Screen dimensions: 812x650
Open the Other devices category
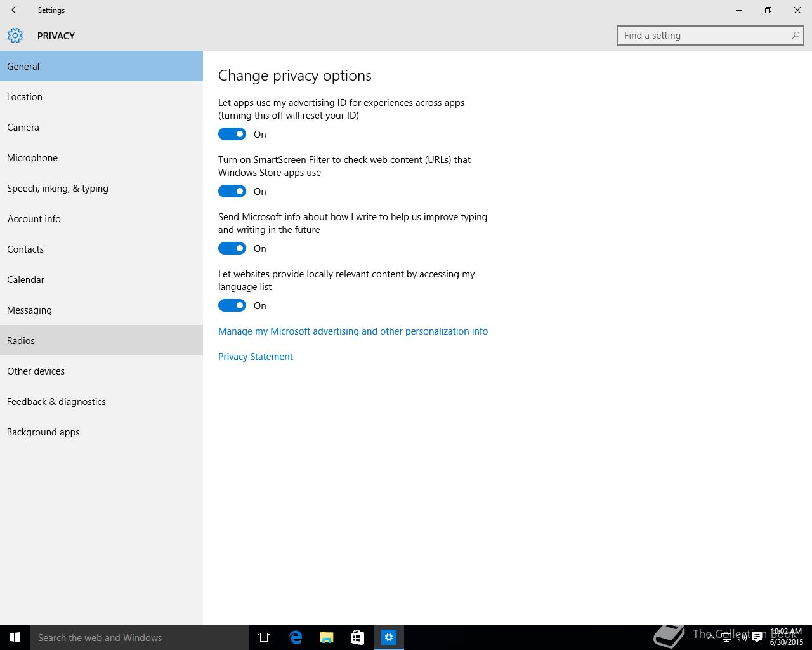point(101,371)
